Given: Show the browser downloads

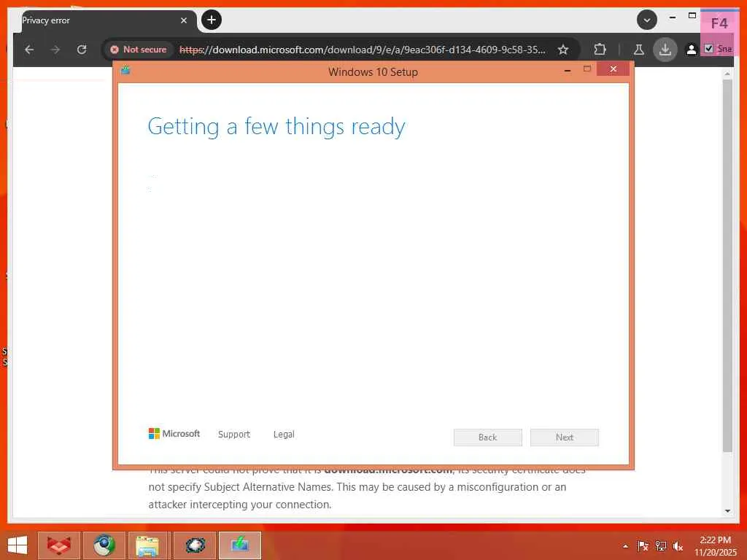Looking at the screenshot, I should pos(665,50).
